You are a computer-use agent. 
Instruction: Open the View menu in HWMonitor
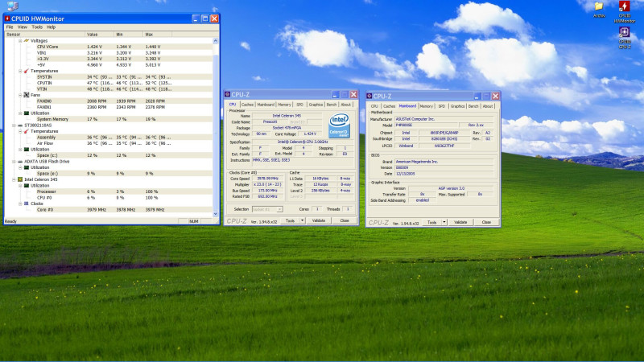pyautogui.click(x=23, y=27)
